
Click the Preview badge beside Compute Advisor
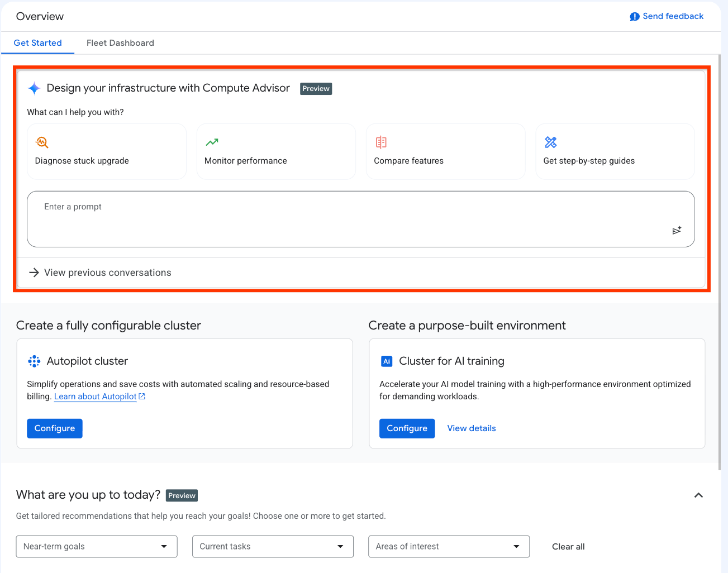click(x=316, y=89)
